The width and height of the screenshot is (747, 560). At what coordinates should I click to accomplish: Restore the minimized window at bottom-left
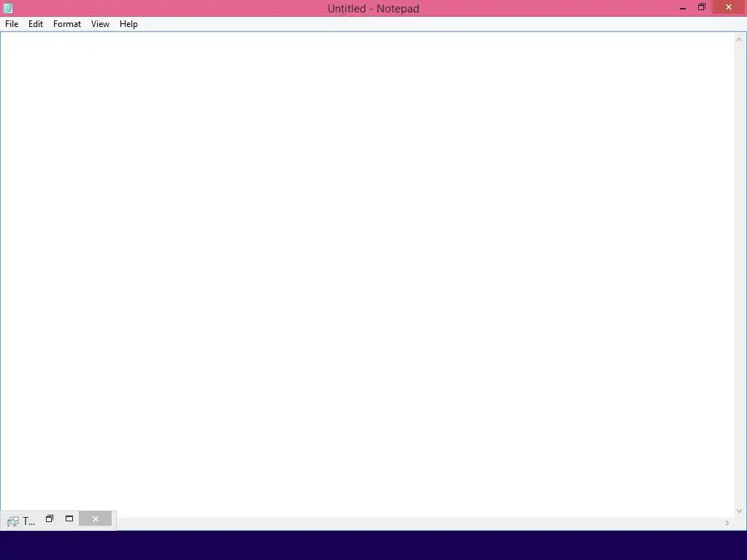[x=50, y=518]
